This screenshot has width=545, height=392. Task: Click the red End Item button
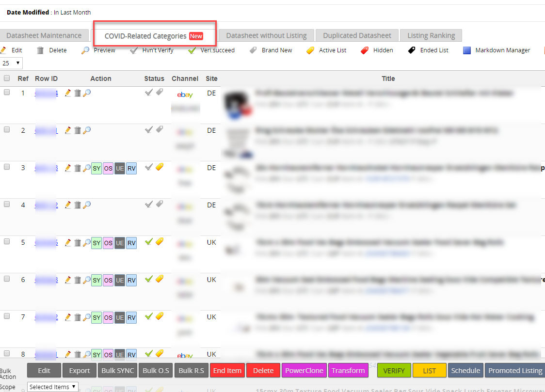(227, 371)
